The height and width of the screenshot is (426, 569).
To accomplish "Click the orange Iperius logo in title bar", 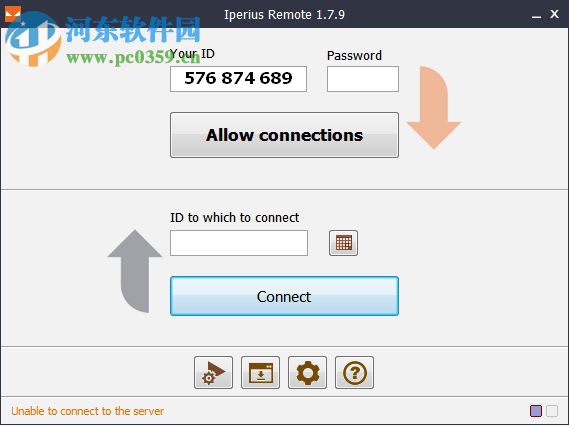I will 13,14.
